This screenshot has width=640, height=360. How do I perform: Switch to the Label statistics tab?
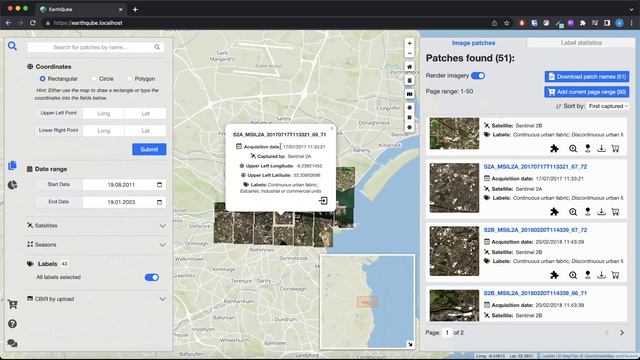coord(581,43)
